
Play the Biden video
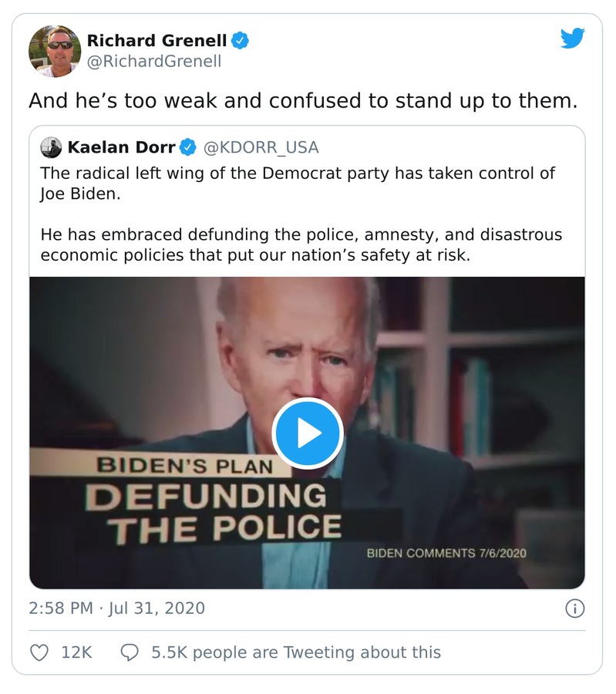(x=307, y=433)
